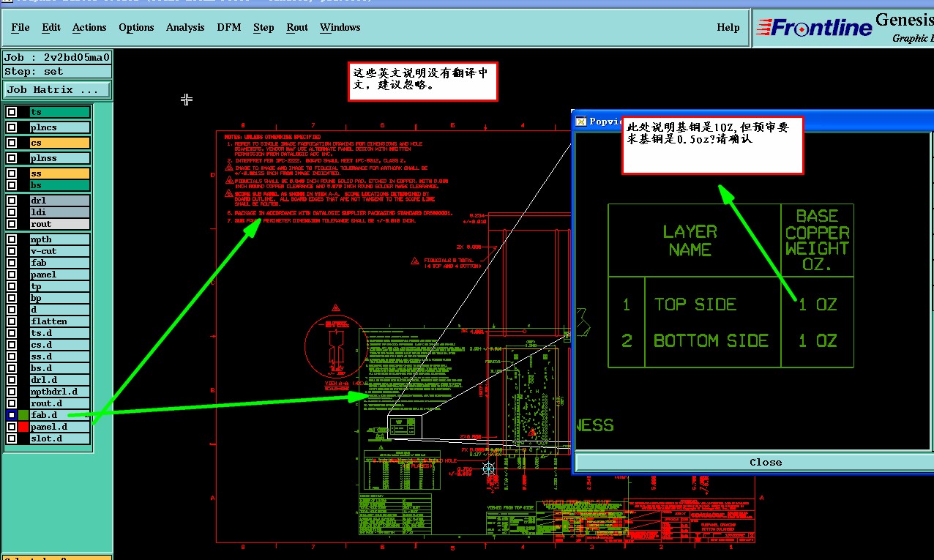934x560 pixels.
Task: Click the green color swatch of fab.d
Action: (x=23, y=415)
